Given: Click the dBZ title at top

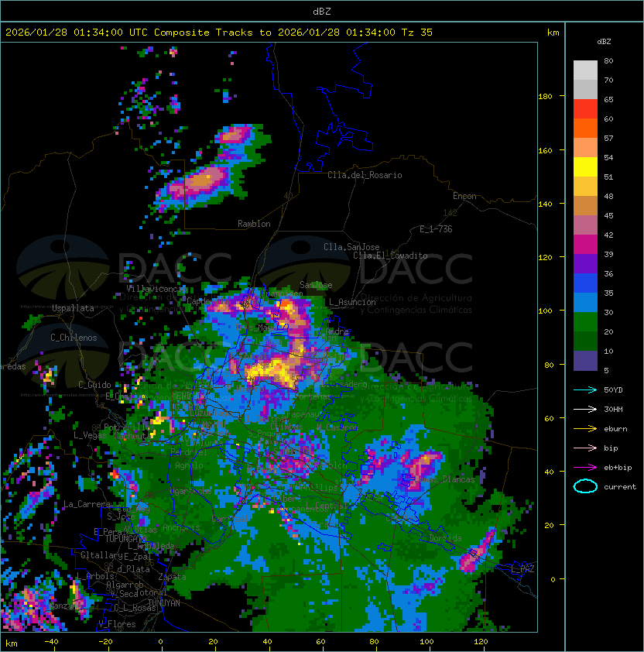Looking at the screenshot, I should pos(322,11).
